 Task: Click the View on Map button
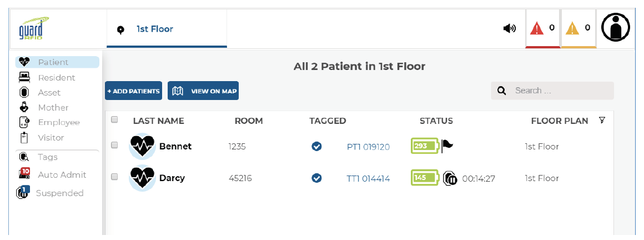point(203,91)
